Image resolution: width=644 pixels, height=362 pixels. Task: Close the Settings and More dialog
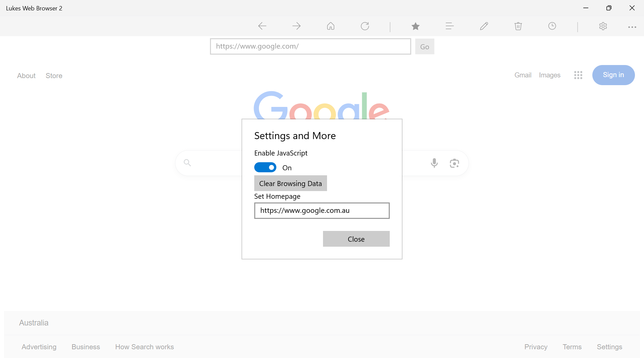point(356,239)
